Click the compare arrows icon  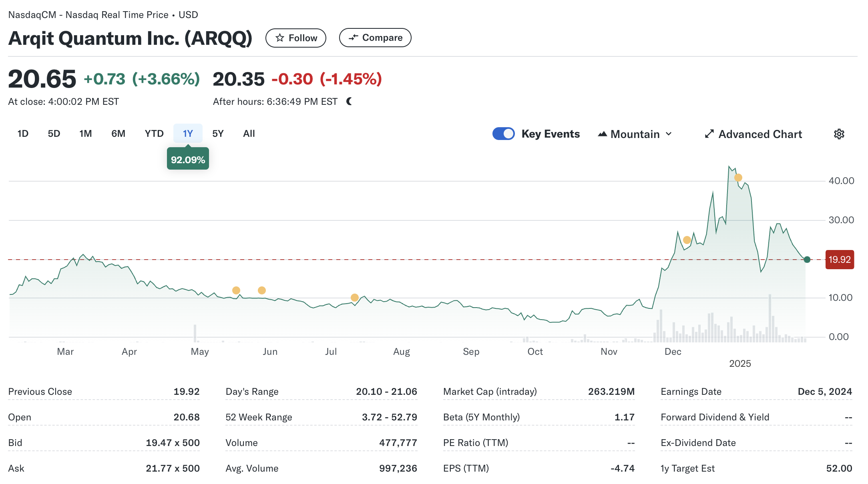click(x=353, y=38)
